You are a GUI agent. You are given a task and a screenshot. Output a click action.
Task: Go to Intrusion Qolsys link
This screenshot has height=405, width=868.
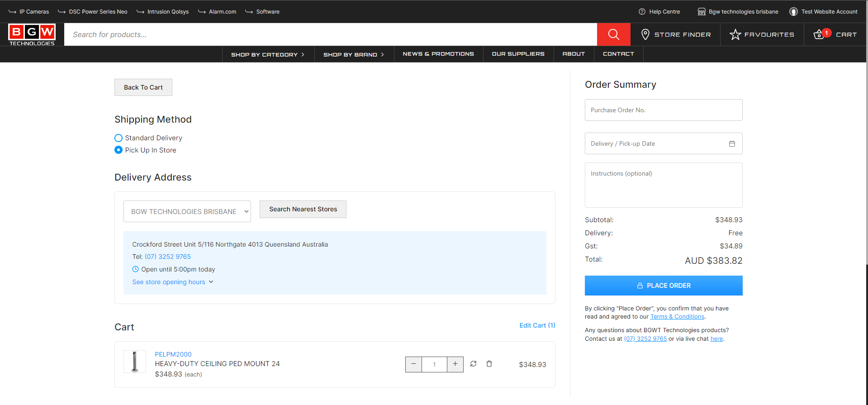point(163,12)
